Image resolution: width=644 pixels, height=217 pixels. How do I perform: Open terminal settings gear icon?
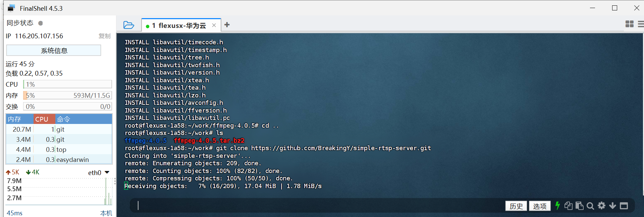pos(602,206)
